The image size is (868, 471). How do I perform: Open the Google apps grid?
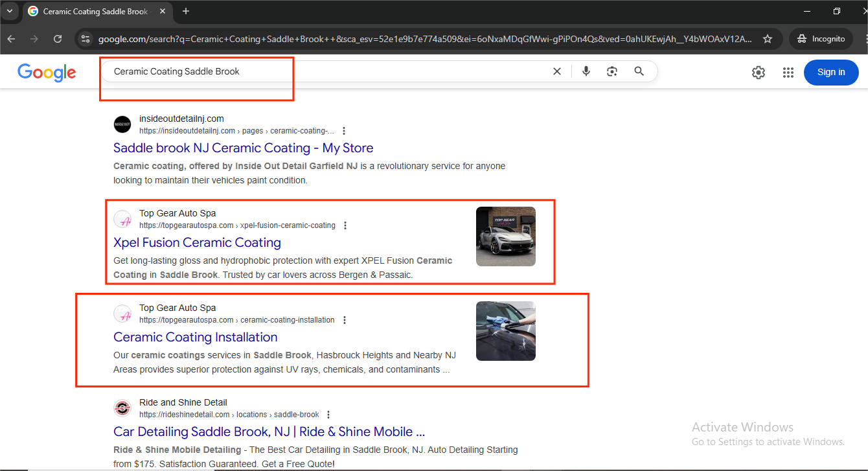click(788, 73)
